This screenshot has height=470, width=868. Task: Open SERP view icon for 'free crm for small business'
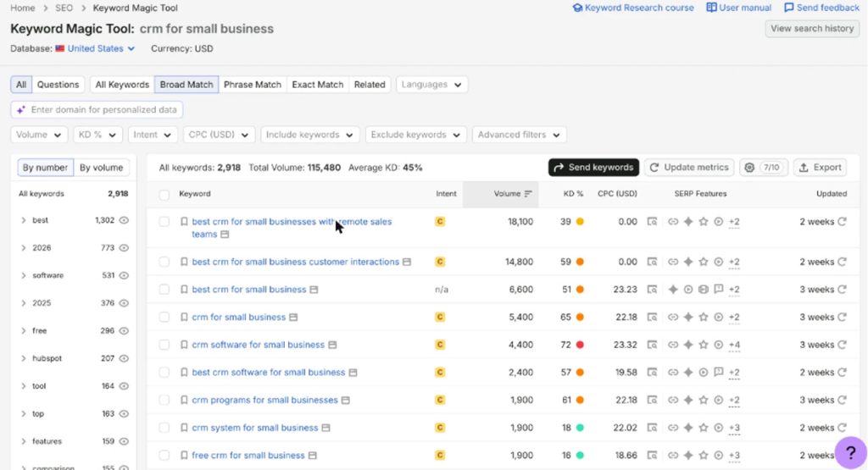(x=652, y=455)
